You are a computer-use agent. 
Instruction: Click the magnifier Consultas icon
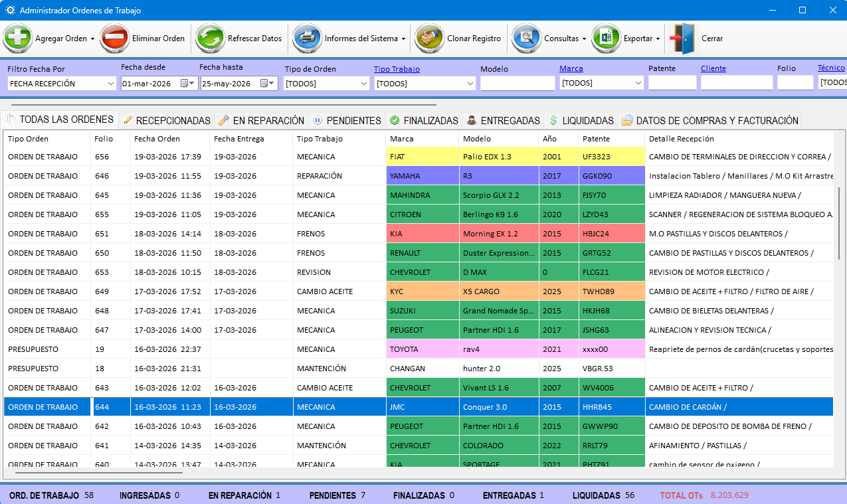point(526,39)
